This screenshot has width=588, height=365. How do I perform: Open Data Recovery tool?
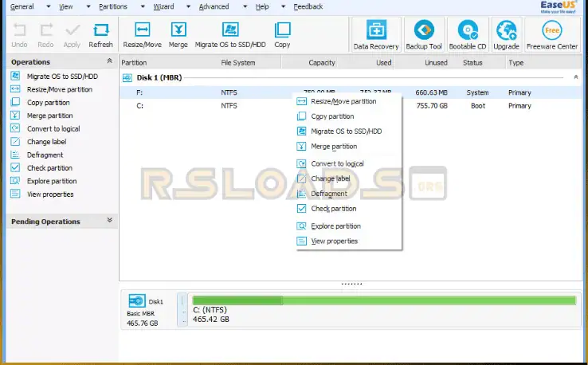(x=376, y=34)
